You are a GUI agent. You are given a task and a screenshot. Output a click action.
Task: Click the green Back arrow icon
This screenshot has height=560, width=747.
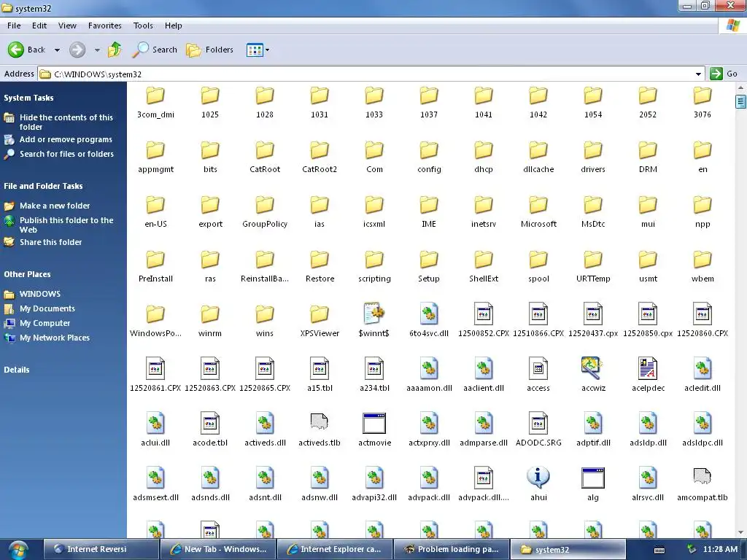[x=16, y=50]
